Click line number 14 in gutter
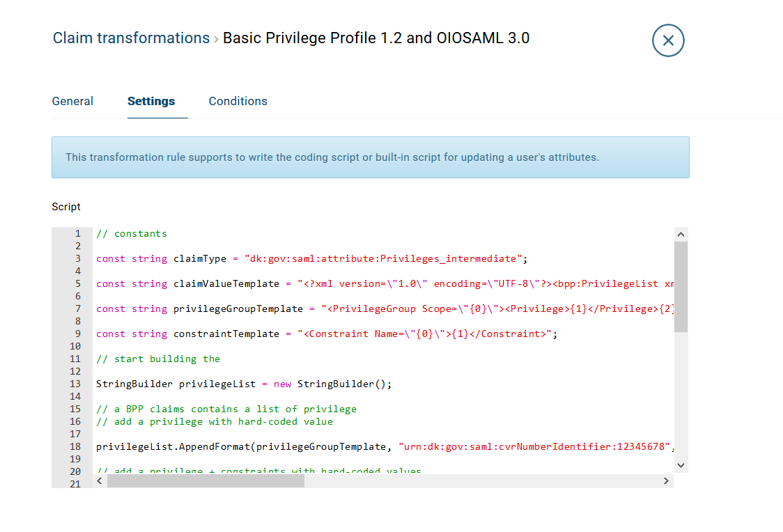 click(x=75, y=396)
